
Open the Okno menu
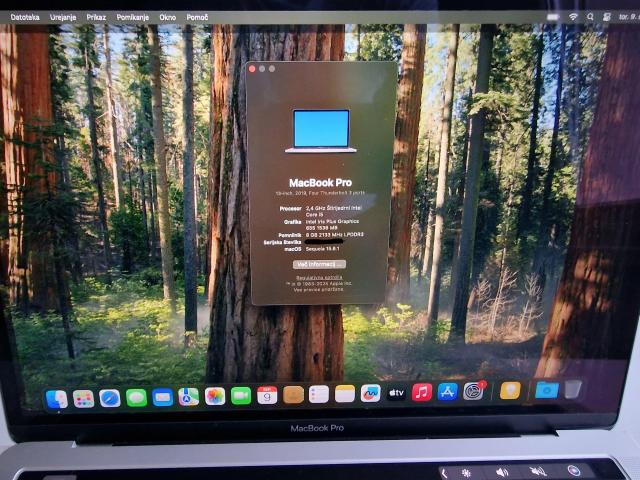(x=168, y=17)
